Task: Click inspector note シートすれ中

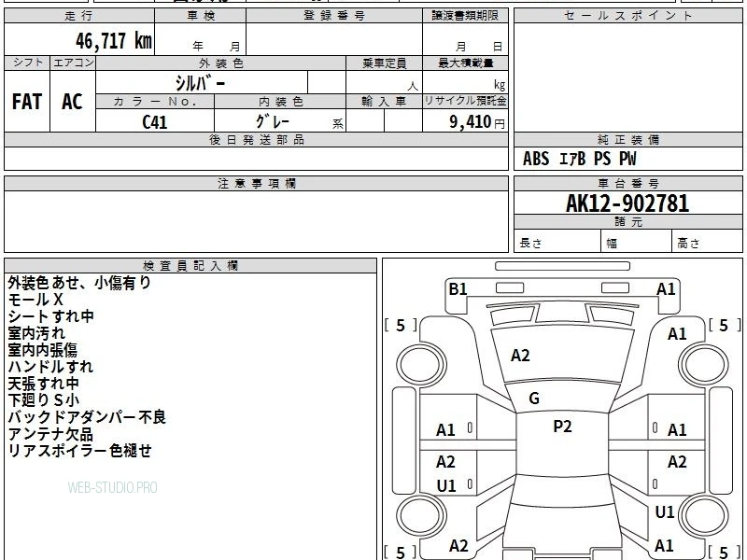Action: [50, 316]
